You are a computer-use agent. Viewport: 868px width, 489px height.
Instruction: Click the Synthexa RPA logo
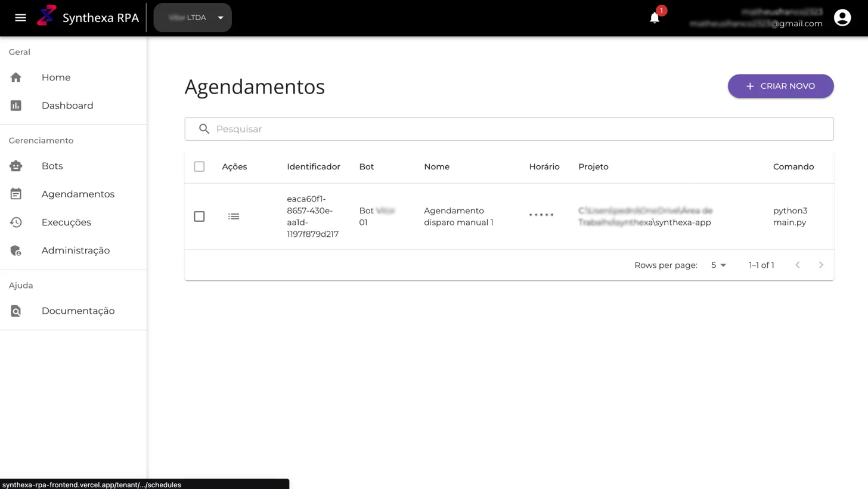click(x=46, y=16)
